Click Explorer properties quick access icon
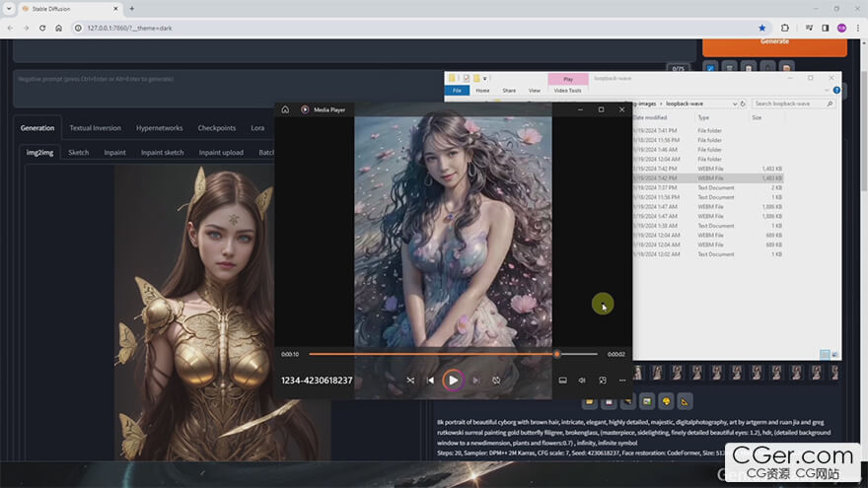 pyautogui.click(x=467, y=79)
